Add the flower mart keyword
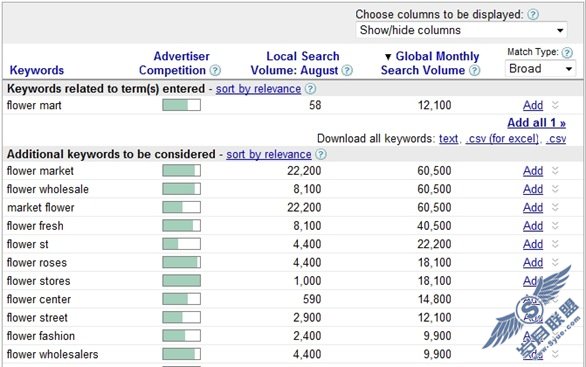This screenshot has height=367, width=586. click(x=533, y=105)
